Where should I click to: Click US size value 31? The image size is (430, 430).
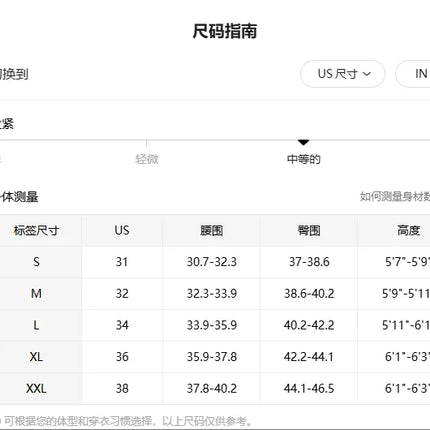point(122,262)
